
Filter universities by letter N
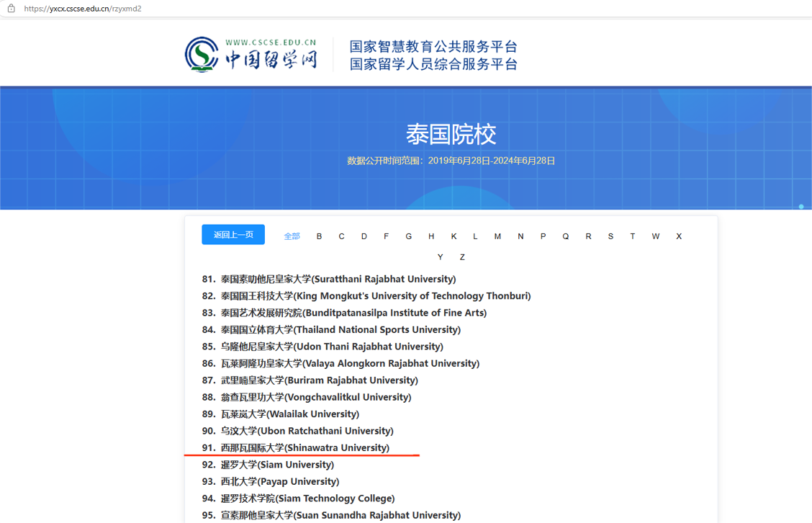pyautogui.click(x=520, y=236)
